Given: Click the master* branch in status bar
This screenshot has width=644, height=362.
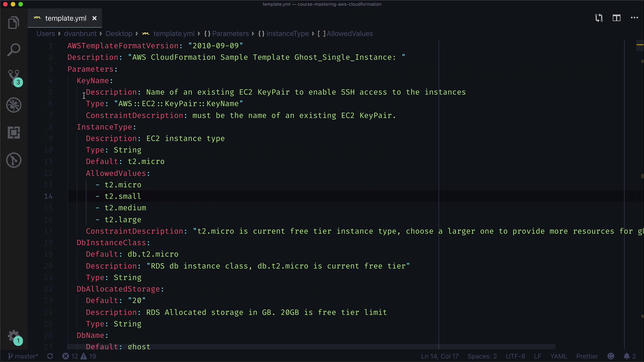Looking at the screenshot, I should tap(23, 356).
